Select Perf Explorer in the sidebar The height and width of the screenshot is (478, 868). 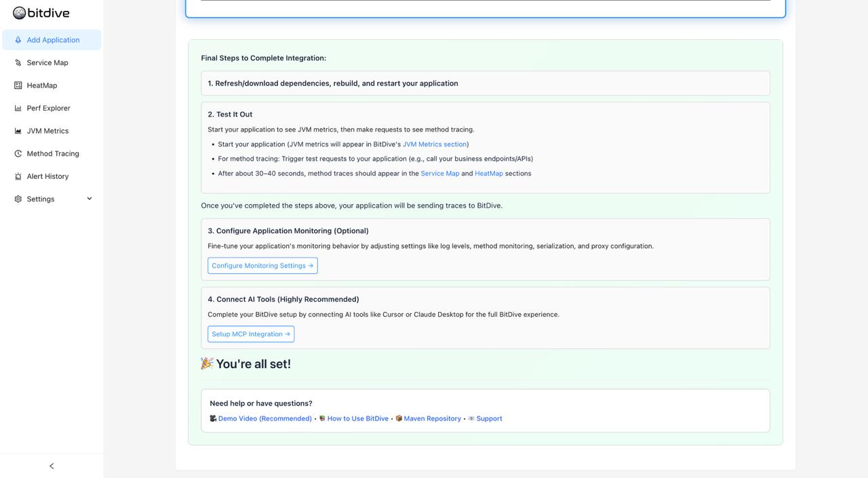tap(52, 108)
